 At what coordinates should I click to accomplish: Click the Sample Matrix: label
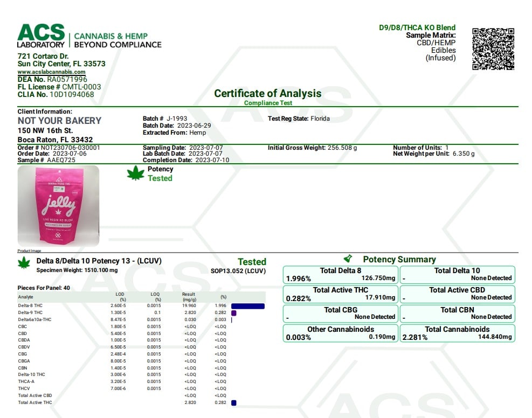(x=431, y=35)
